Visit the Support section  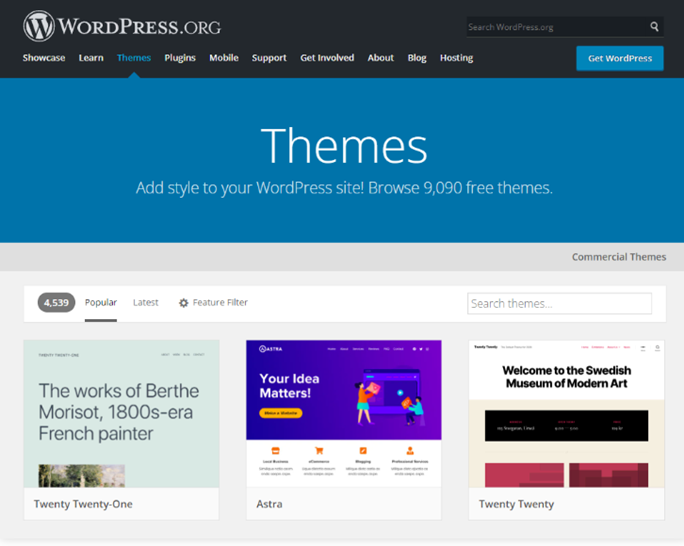(269, 58)
